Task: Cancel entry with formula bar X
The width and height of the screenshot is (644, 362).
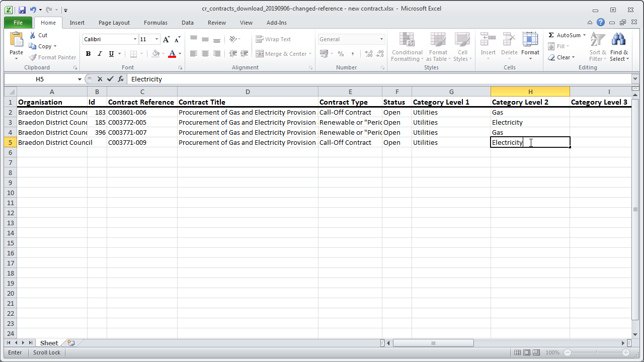Action: click(x=100, y=79)
